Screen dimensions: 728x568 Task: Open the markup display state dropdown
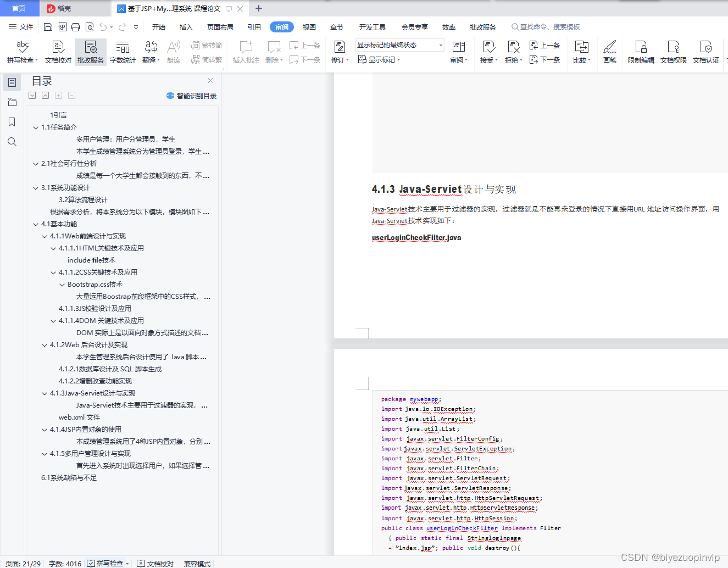399,45
